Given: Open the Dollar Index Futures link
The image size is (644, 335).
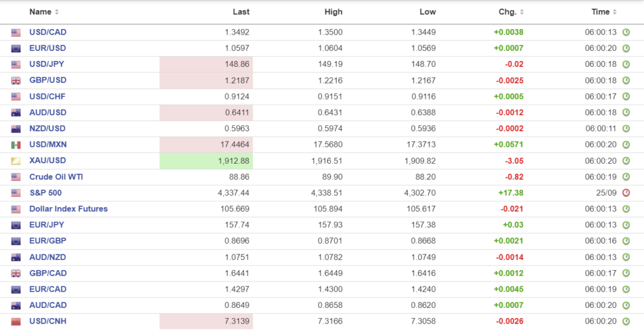Looking at the screenshot, I should pyautogui.click(x=69, y=209).
